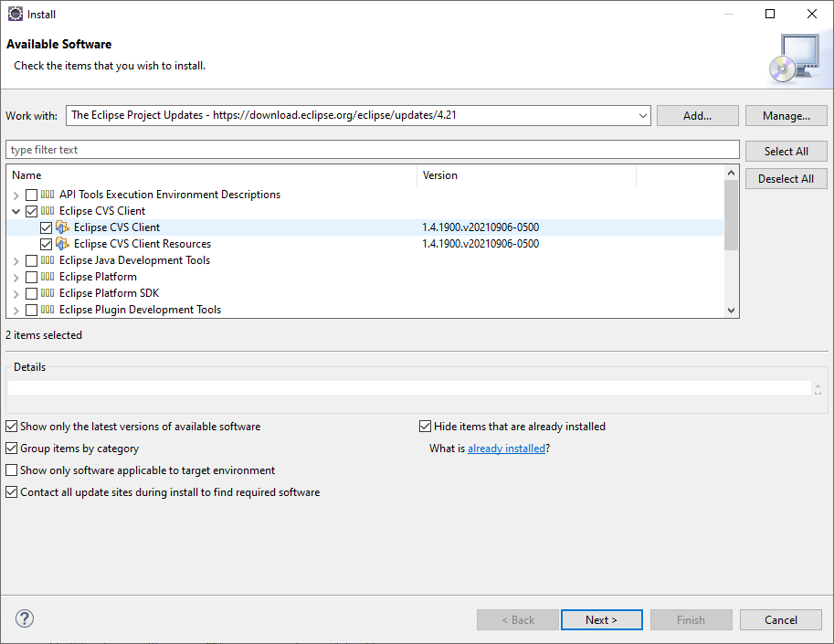
Task: Click the Details text area
Action: pyautogui.click(x=409, y=387)
